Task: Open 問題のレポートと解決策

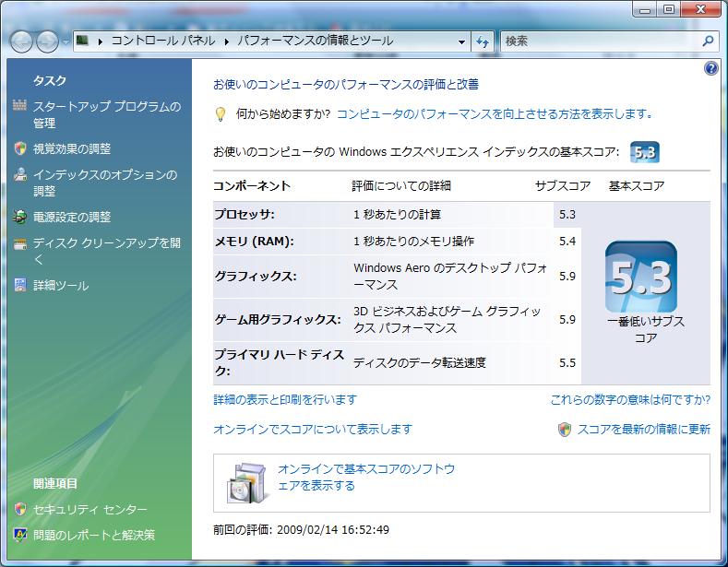Action: (x=94, y=536)
